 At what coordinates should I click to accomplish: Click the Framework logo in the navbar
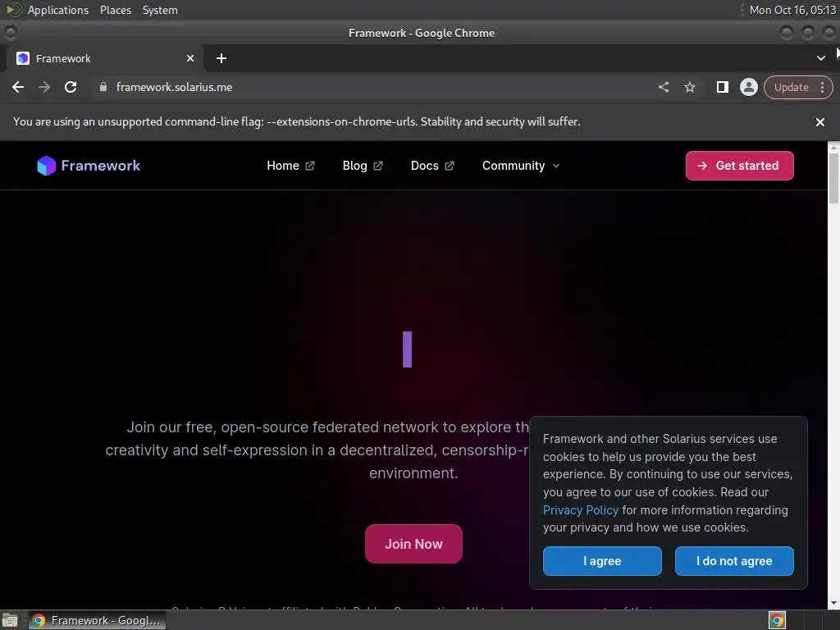point(89,166)
